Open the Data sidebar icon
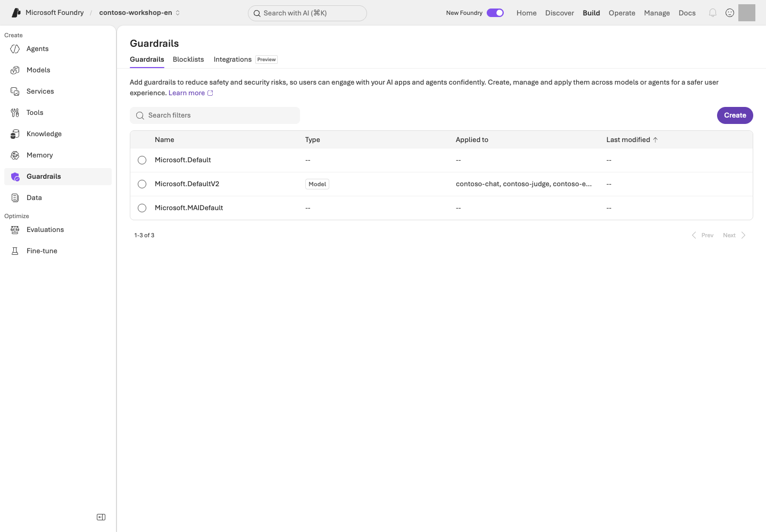The height and width of the screenshot is (532, 766). tap(15, 198)
